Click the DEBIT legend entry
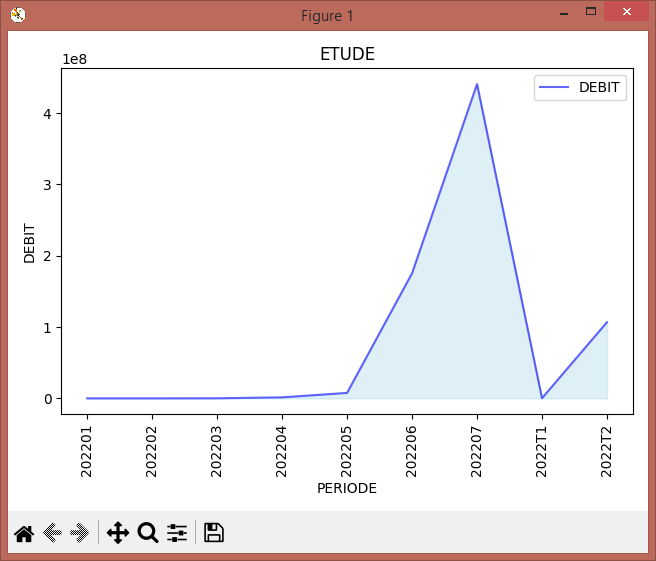The height and width of the screenshot is (561, 656). (x=580, y=87)
